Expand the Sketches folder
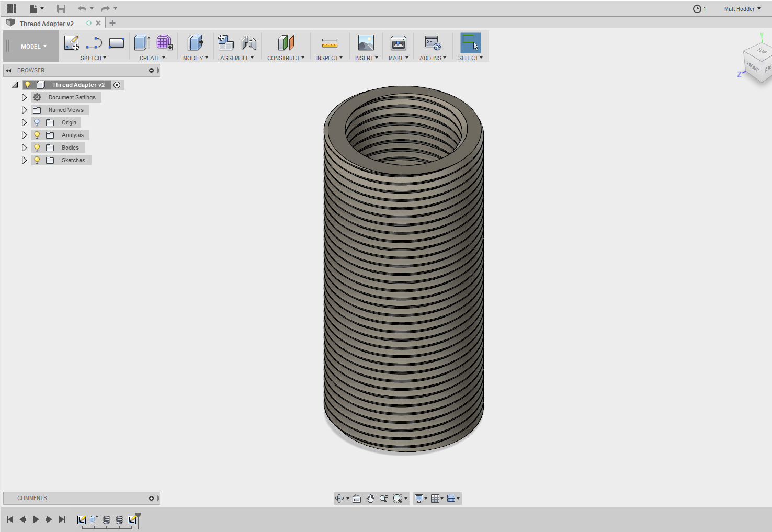This screenshot has height=532, width=772. 24,160
